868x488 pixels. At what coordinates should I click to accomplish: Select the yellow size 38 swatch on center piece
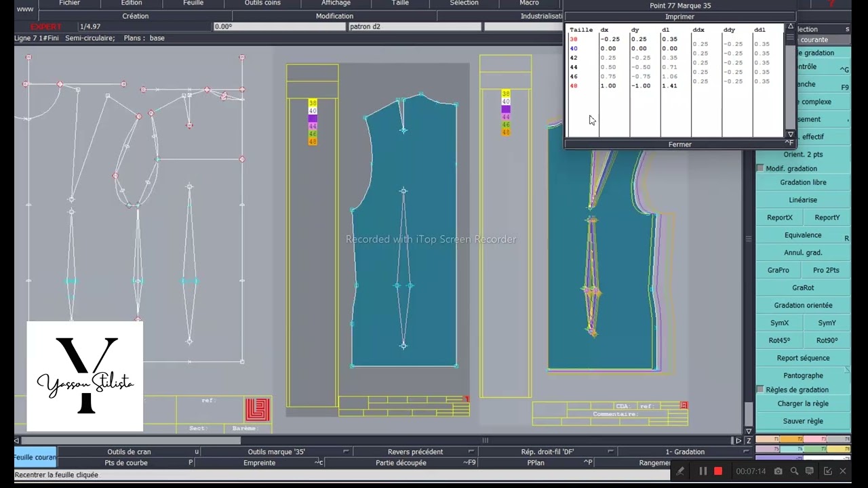(313, 103)
